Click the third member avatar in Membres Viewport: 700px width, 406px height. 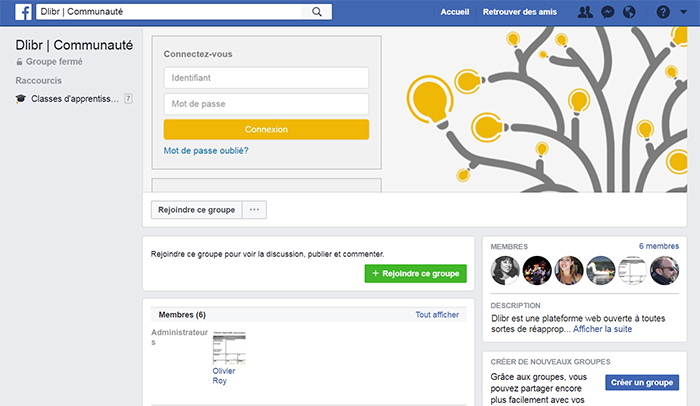pyautogui.click(x=569, y=270)
